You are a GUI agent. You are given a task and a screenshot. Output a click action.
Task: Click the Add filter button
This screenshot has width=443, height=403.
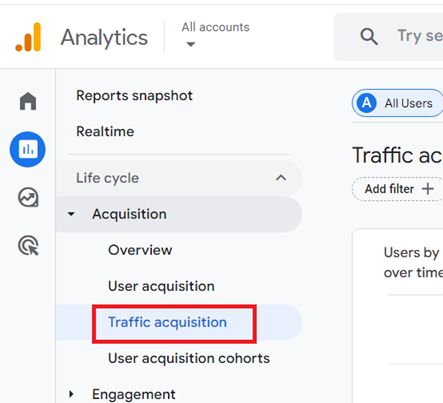click(x=398, y=189)
